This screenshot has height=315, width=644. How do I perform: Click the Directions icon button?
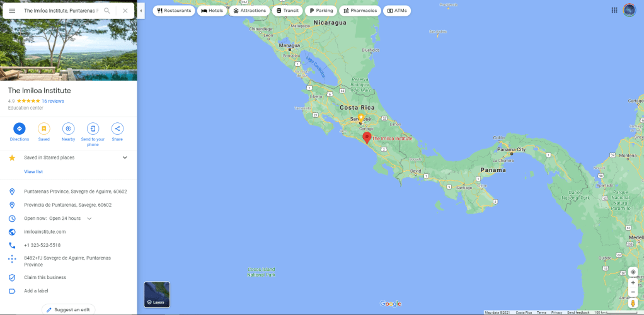(x=19, y=129)
